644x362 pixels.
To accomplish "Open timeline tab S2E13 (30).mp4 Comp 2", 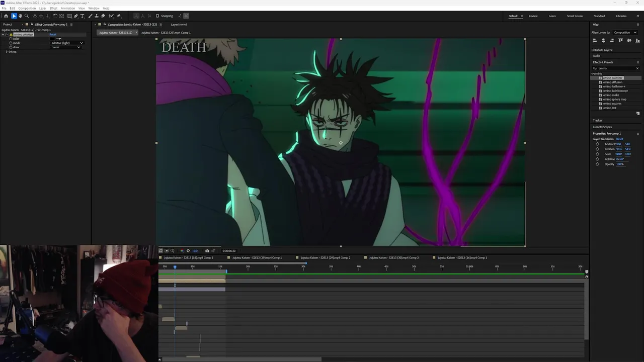I will pyautogui.click(x=394, y=257).
